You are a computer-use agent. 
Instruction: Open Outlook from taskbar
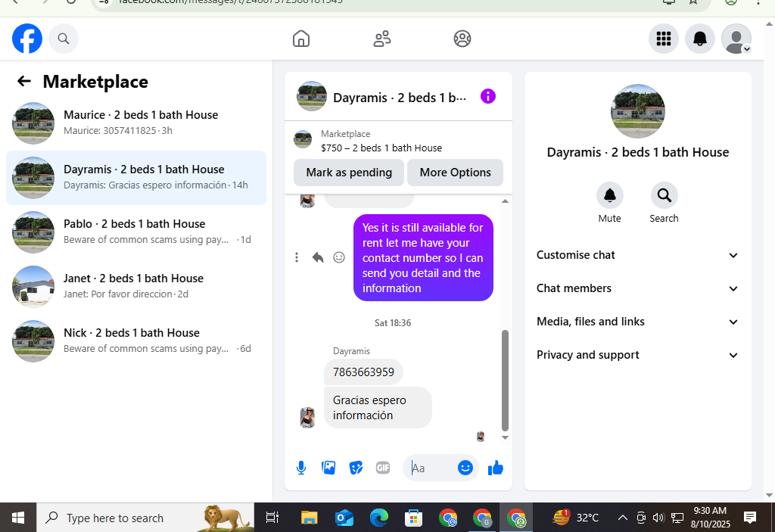coord(344,518)
